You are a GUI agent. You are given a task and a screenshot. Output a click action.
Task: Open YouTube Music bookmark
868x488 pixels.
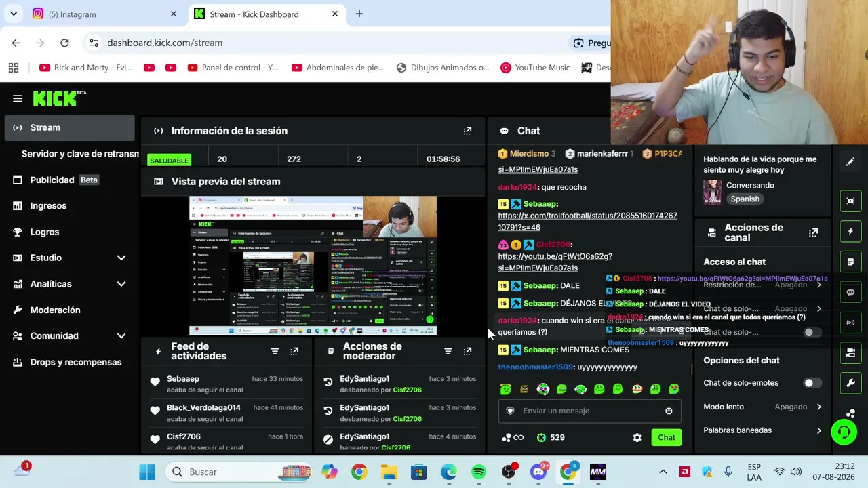(x=535, y=68)
